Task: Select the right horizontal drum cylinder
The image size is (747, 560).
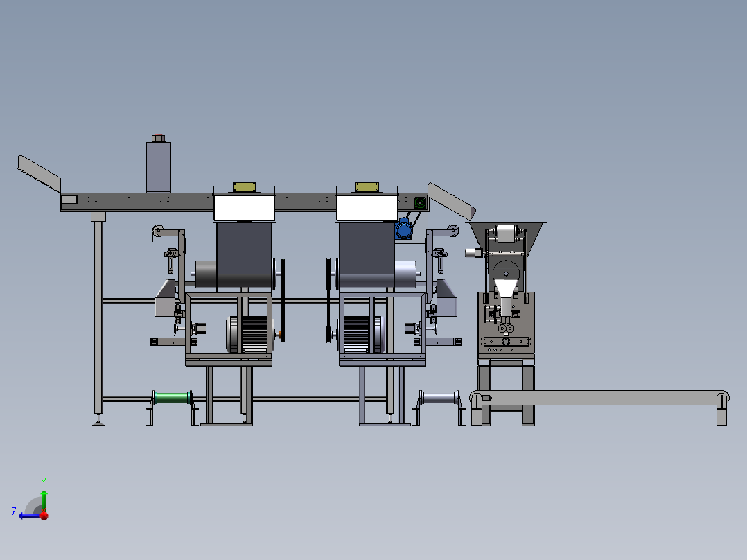Action: coord(405,274)
